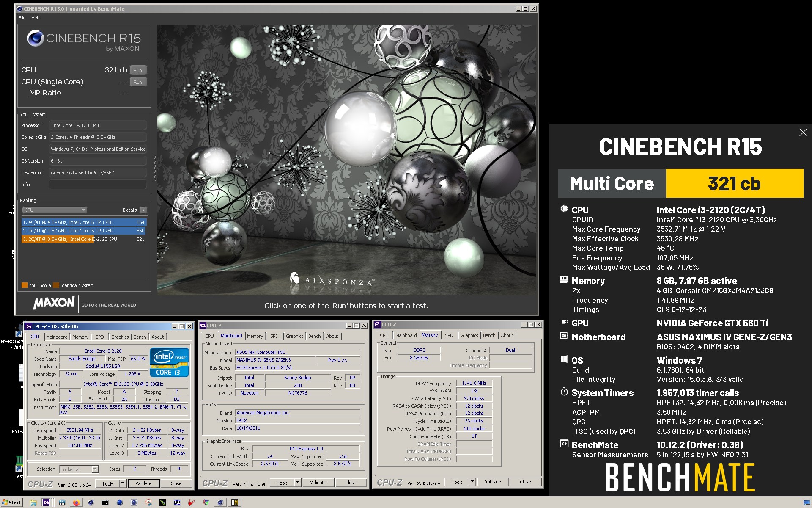Open the Windows Start menu
Screen dimensions: 812x508
[x=12, y=502]
